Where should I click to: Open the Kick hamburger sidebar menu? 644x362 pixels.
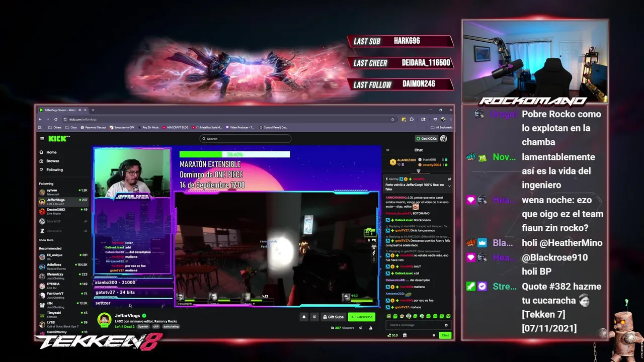coord(42,139)
